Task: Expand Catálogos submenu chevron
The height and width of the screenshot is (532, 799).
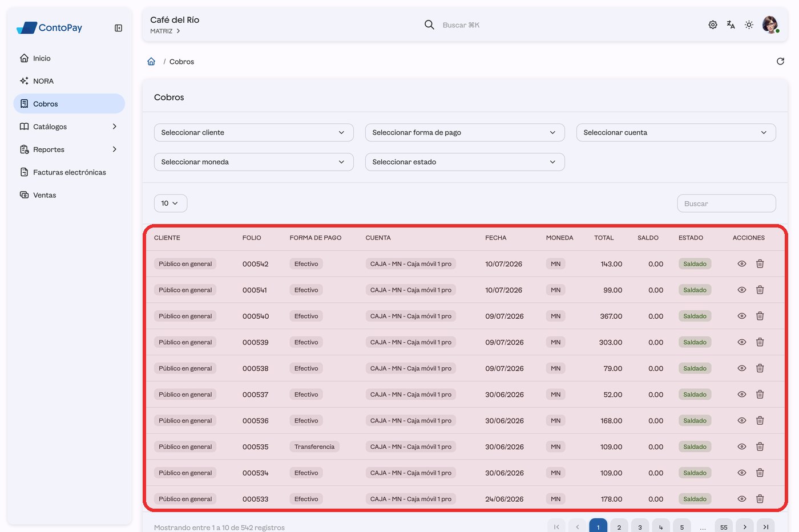Action: (115, 127)
